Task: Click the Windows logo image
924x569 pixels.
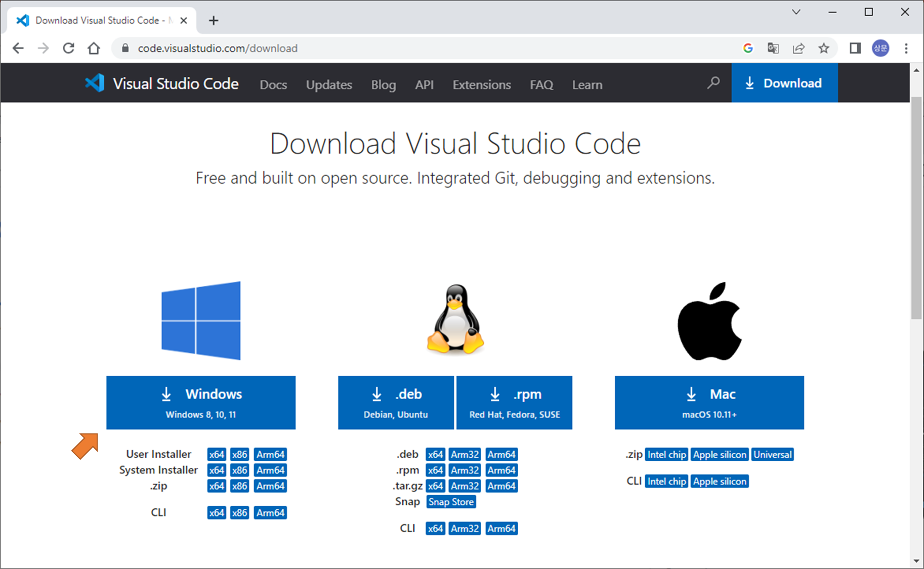Action: pyautogui.click(x=201, y=321)
